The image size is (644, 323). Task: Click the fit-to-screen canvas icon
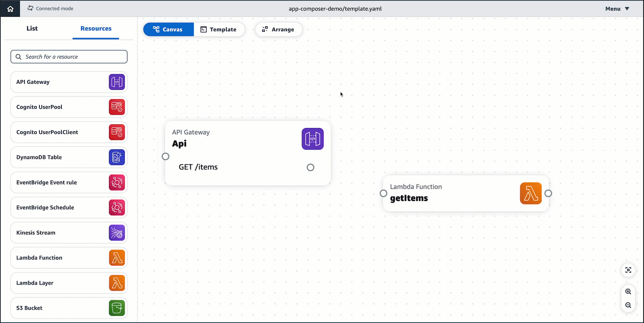(x=628, y=270)
